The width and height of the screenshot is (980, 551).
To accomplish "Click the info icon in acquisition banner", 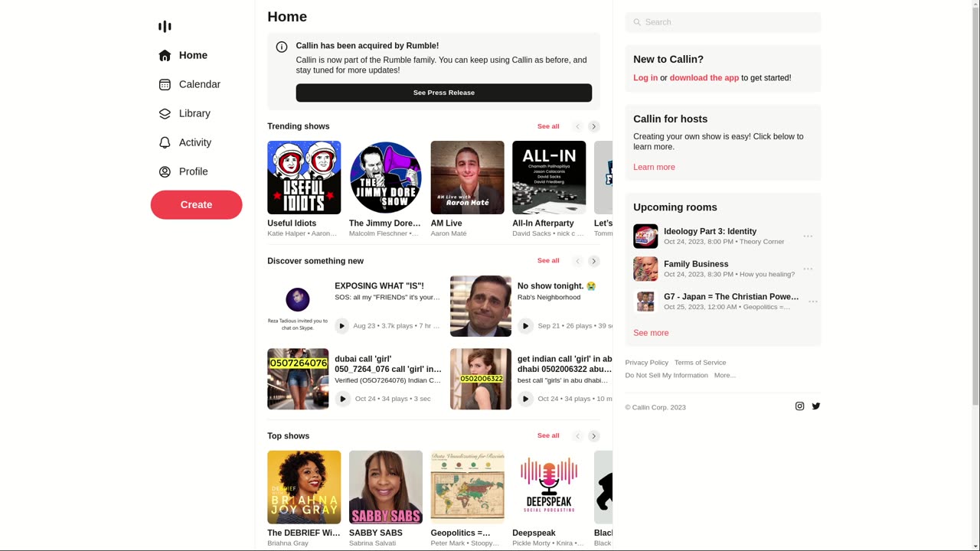I will click(282, 47).
